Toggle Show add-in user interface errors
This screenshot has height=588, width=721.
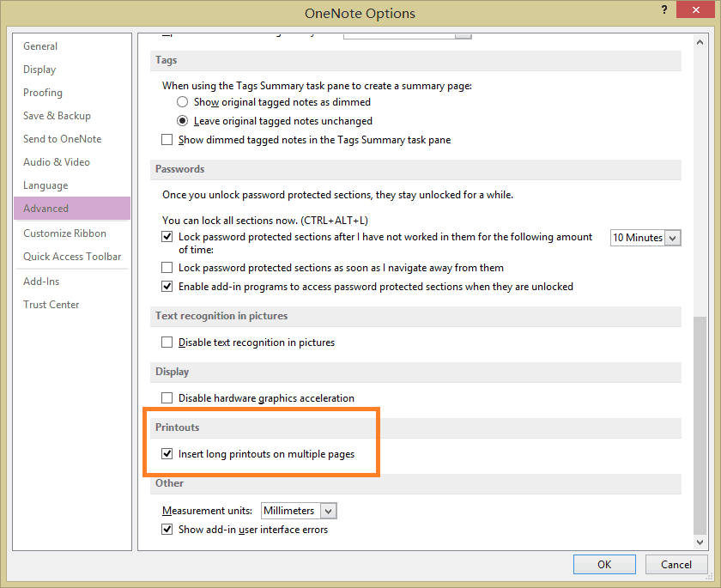point(167,529)
